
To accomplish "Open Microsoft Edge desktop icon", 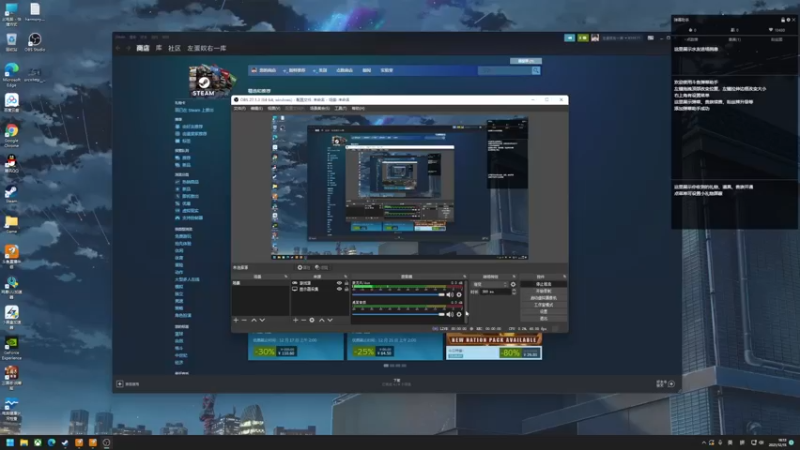I will click(11, 74).
